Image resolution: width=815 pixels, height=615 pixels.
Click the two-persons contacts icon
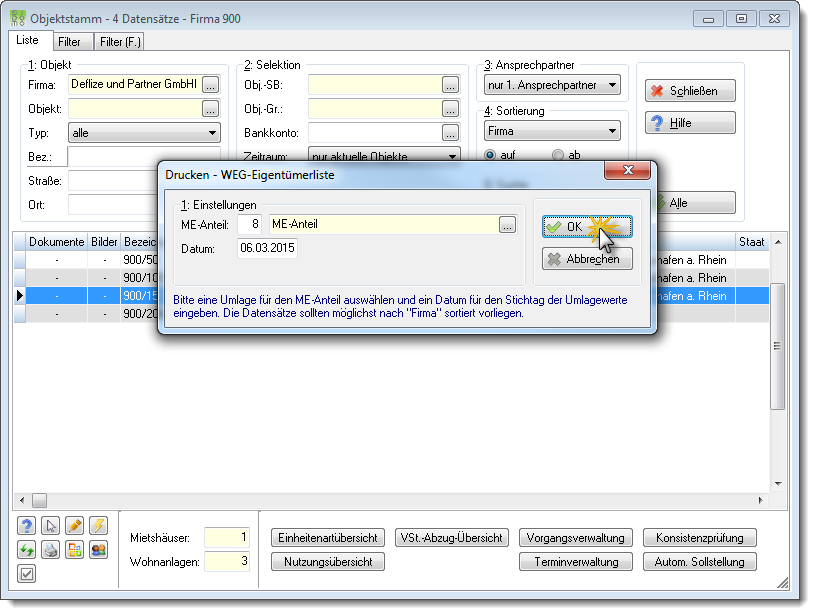pos(98,549)
